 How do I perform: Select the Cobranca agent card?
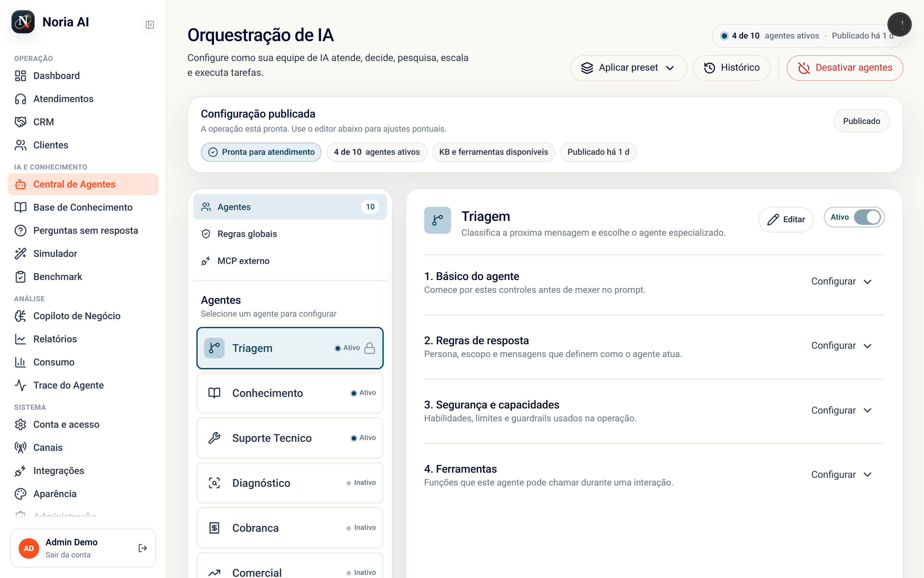click(290, 528)
